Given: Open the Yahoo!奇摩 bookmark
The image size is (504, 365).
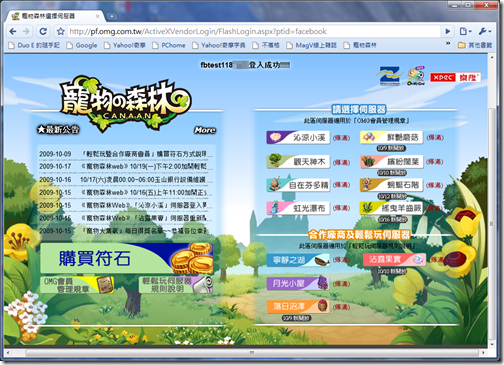Looking at the screenshot, I should (125, 45).
